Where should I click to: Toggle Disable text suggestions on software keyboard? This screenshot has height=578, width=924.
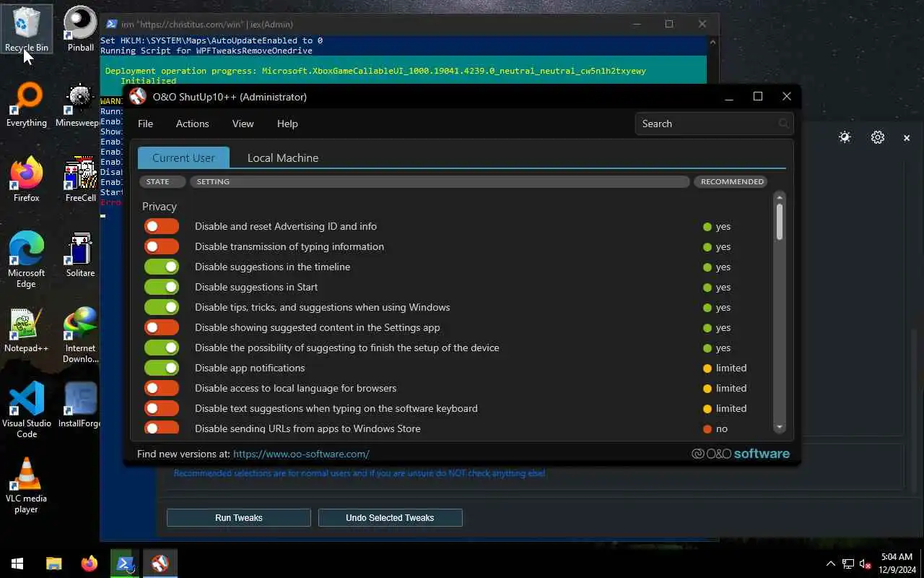coord(162,408)
